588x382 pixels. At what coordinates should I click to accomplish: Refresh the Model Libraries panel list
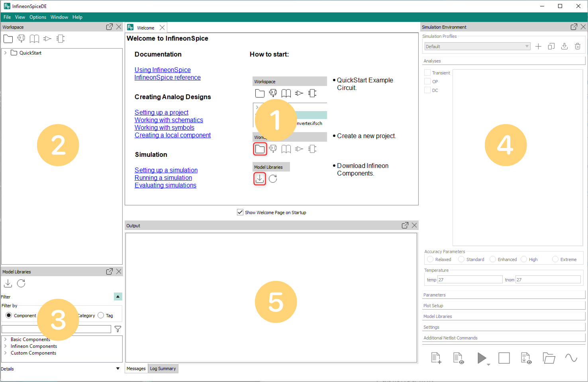(21, 283)
